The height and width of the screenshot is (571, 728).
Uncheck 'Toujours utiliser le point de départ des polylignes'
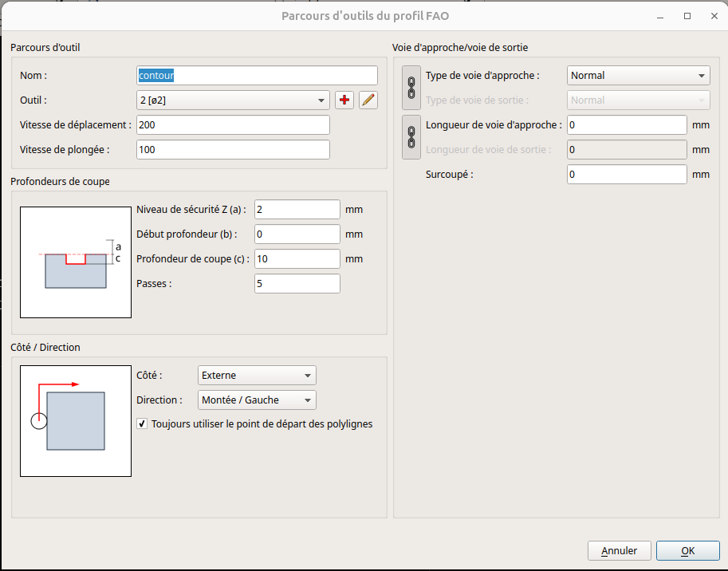click(143, 424)
